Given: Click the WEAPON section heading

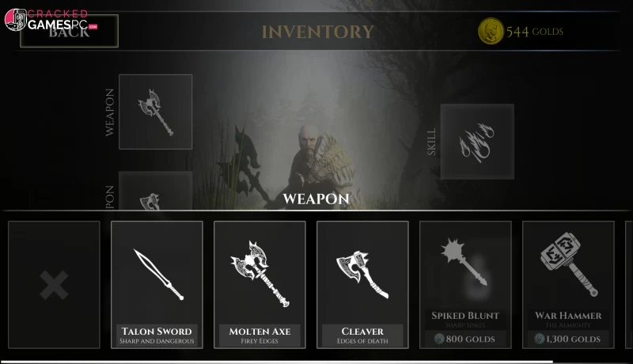Looking at the screenshot, I should click(x=316, y=199).
